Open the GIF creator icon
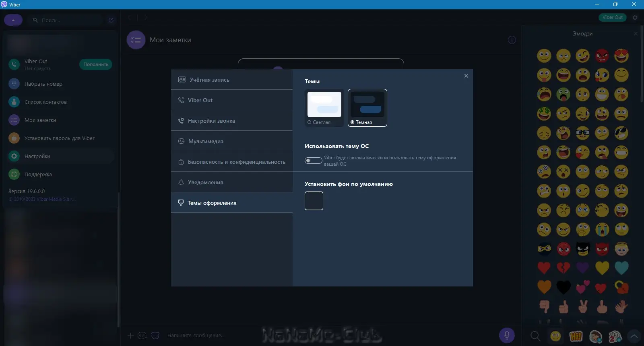Viewport: 644px width, 346px height. coord(142,336)
